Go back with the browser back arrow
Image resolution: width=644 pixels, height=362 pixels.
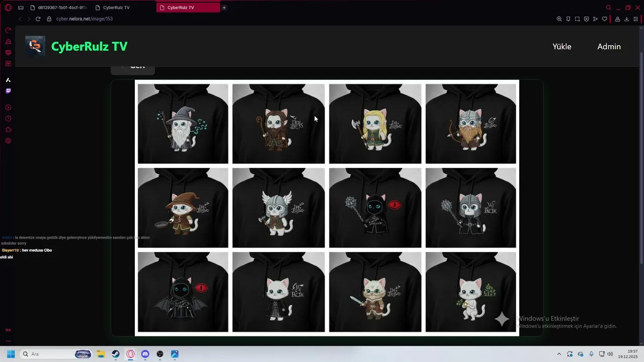pos(20,19)
